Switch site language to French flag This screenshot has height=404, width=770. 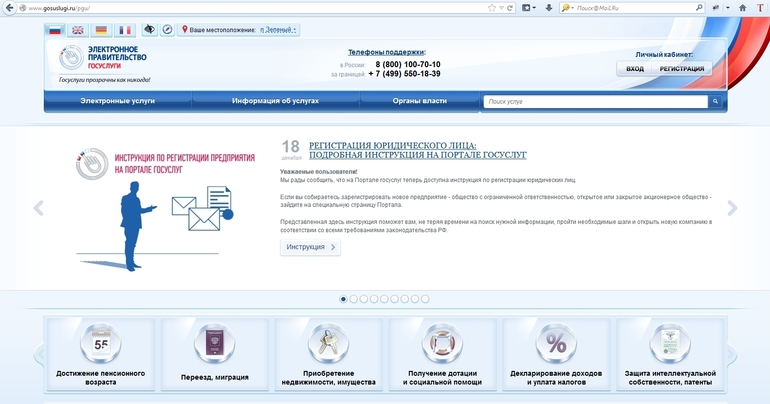(125, 30)
